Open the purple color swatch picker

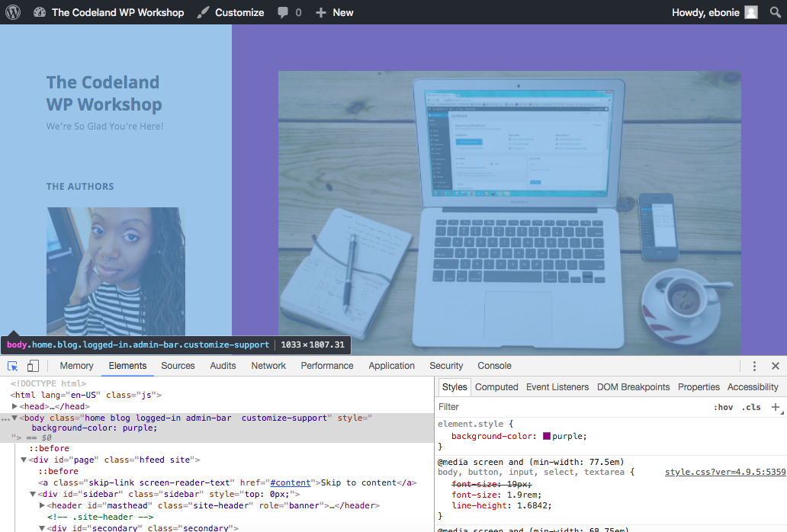pos(547,436)
